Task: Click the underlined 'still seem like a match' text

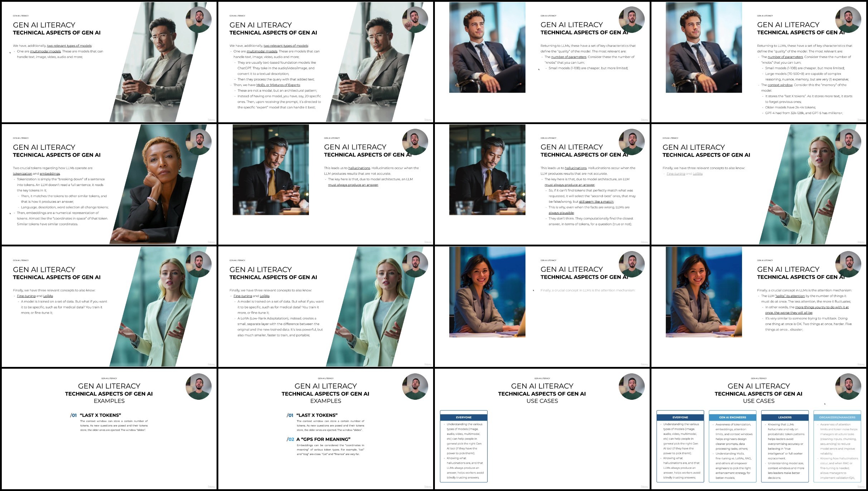Action: tap(596, 202)
